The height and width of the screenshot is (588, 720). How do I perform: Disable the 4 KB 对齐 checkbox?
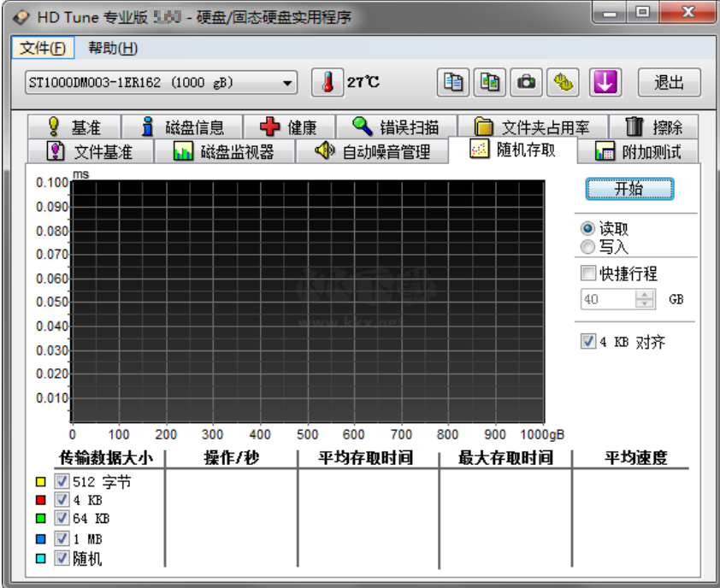[587, 341]
